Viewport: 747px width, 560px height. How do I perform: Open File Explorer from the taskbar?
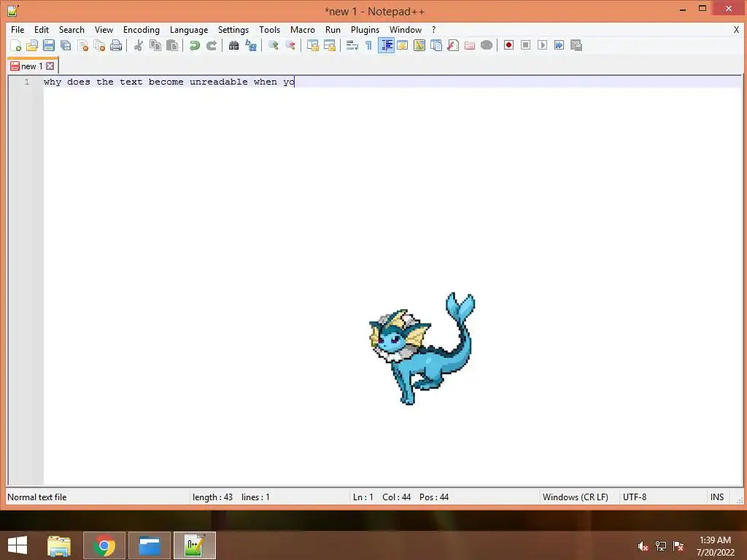point(59,545)
